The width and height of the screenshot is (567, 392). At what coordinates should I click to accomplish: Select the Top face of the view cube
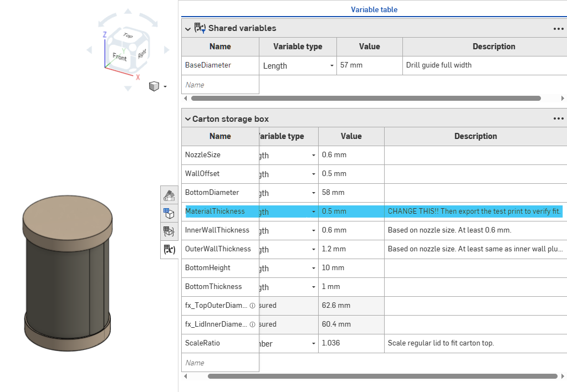click(x=127, y=35)
